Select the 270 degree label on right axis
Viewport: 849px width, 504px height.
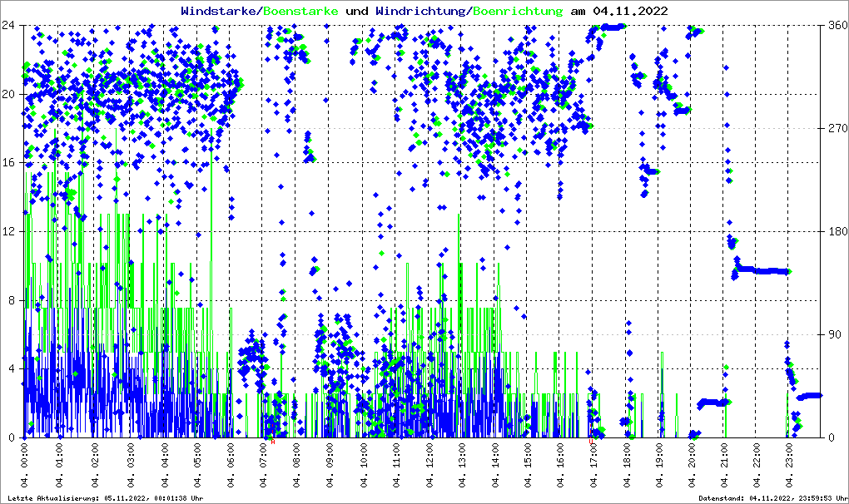[837, 128]
